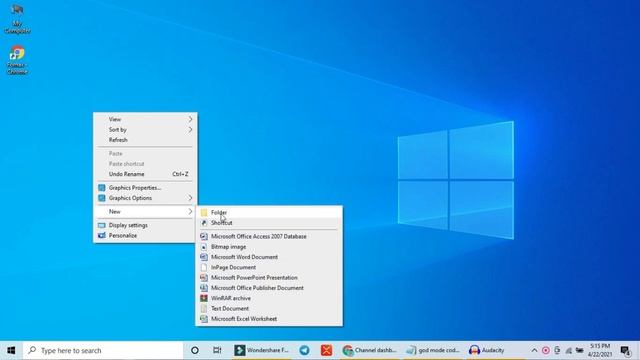The width and height of the screenshot is (640, 360).
Task: Expand the Graphics Options submenu
Action: pyautogui.click(x=145, y=198)
